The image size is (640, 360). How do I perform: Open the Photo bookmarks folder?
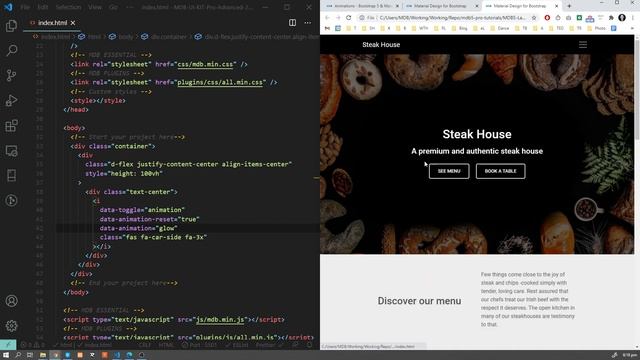point(596,28)
